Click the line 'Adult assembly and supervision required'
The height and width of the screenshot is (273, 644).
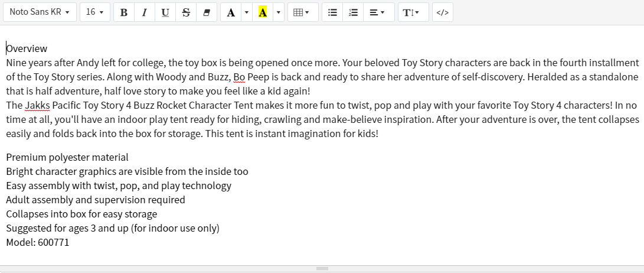[x=96, y=200]
